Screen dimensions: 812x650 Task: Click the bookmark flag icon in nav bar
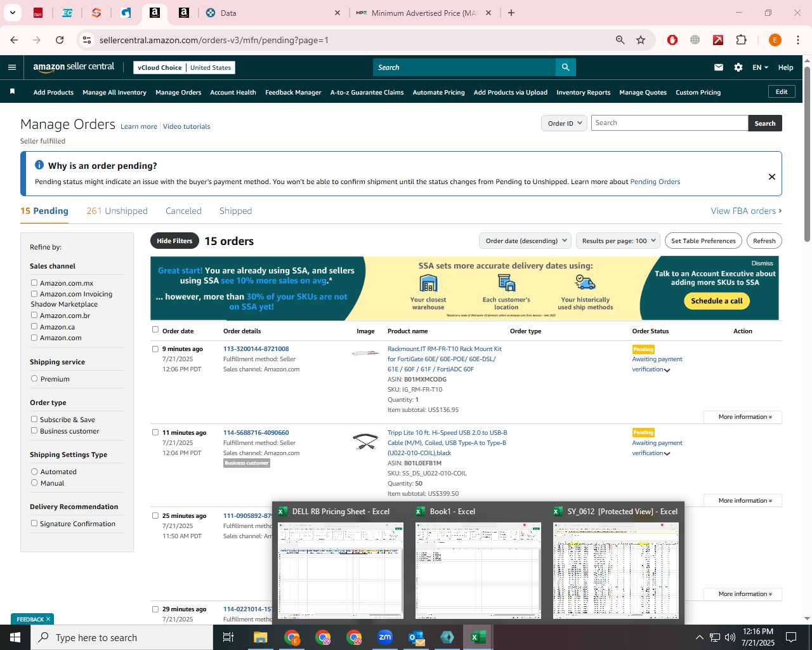(12, 92)
